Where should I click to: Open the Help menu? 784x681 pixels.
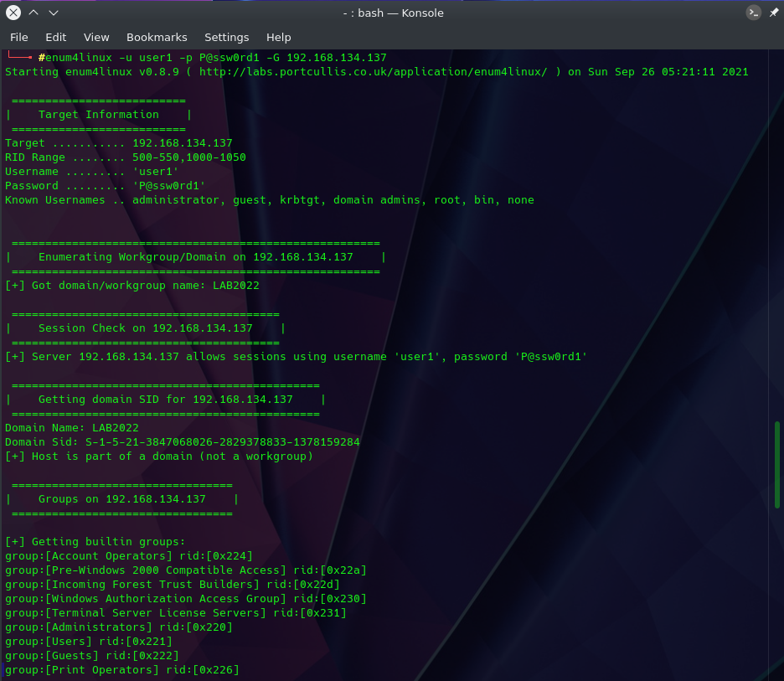tap(278, 38)
